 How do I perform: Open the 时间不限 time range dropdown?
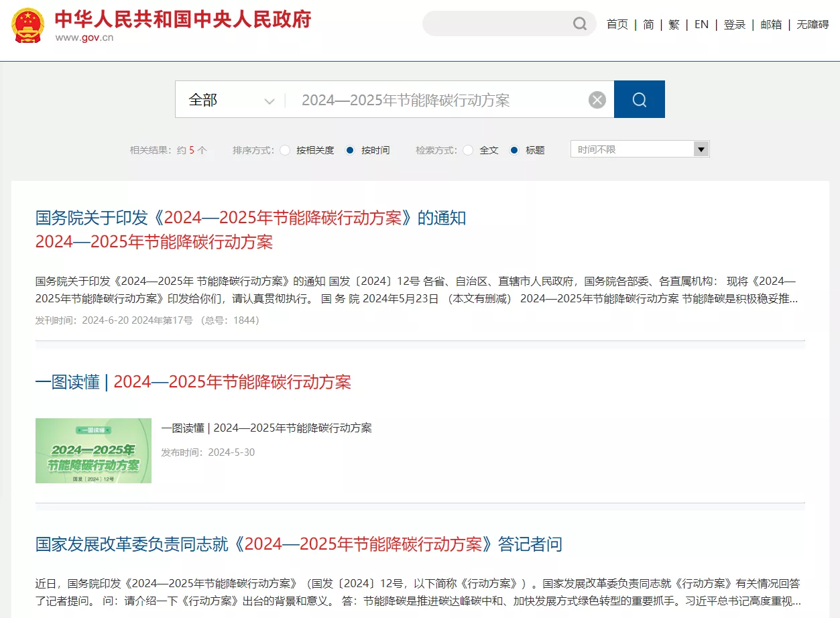pos(640,149)
